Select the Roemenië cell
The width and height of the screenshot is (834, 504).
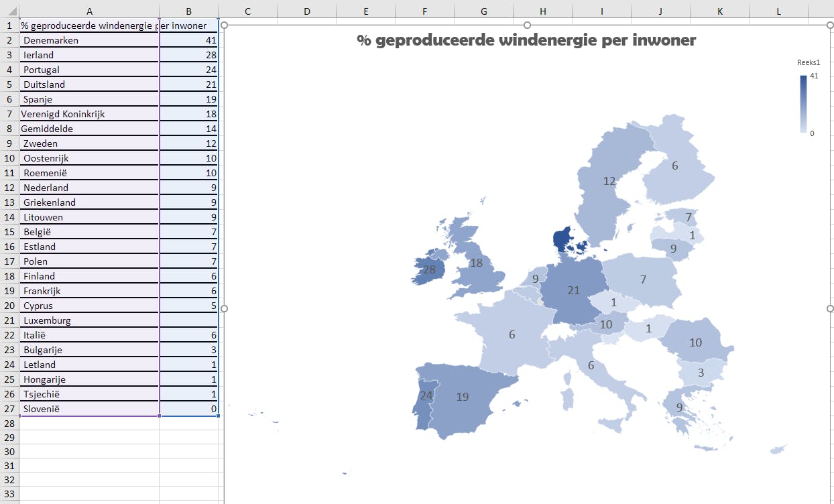[x=90, y=173]
